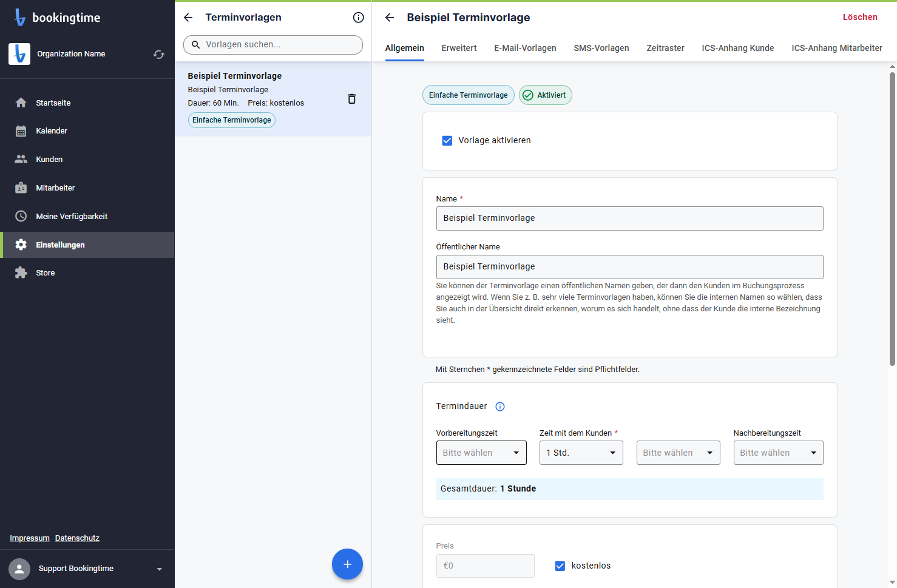This screenshot has height=588, width=897.
Task: Open the Vorbereitungszeit dropdown
Action: (x=481, y=453)
